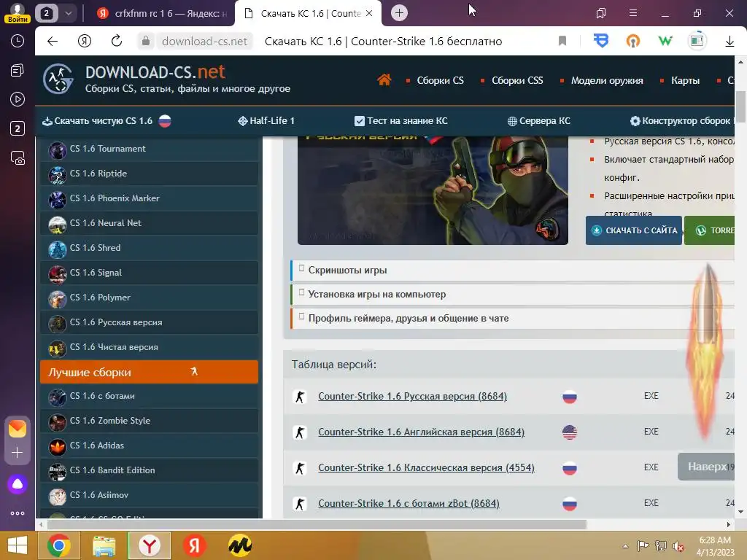The width and height of the screenshot is (747, 560).
Task: Switch to the crfxfnm rc 1 6 Яндекс tab
Action: (162, 13)
